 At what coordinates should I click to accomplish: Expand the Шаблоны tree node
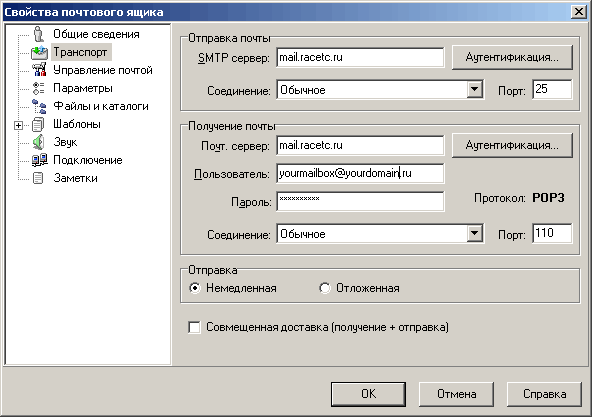pos(18,125)
